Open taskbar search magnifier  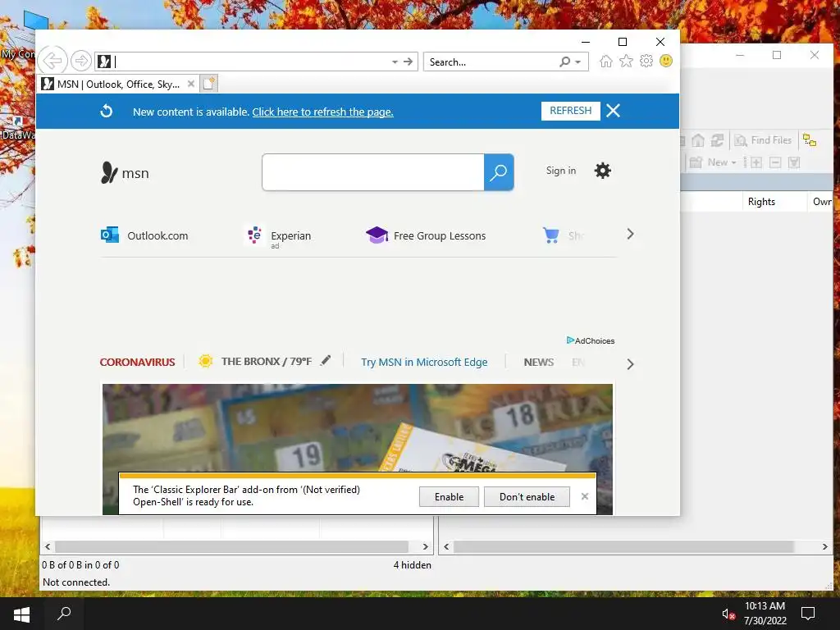click(x=64, y=614)
